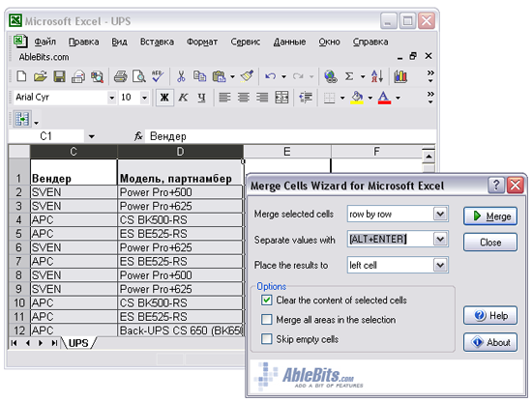The height and width of the screenshot is (402, 532).
Task: Open the Fill Color palette arrow
Action: click(370, 98)
